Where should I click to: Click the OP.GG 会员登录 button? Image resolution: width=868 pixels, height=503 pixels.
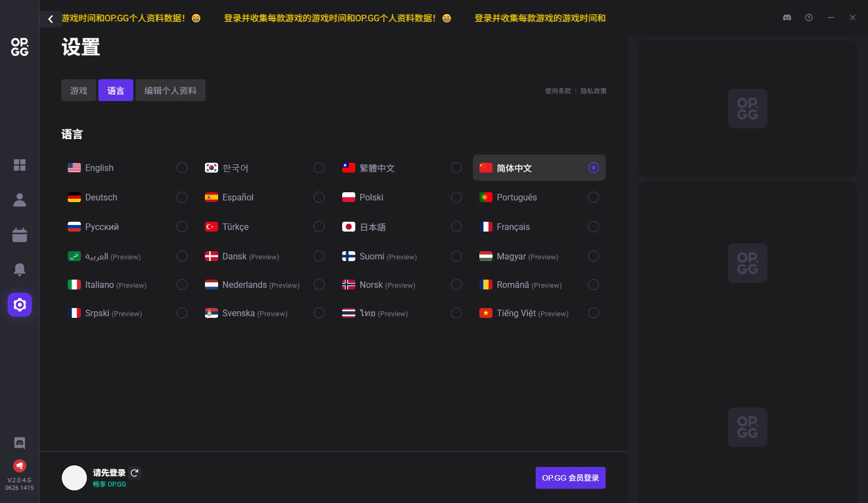point(571,478)
